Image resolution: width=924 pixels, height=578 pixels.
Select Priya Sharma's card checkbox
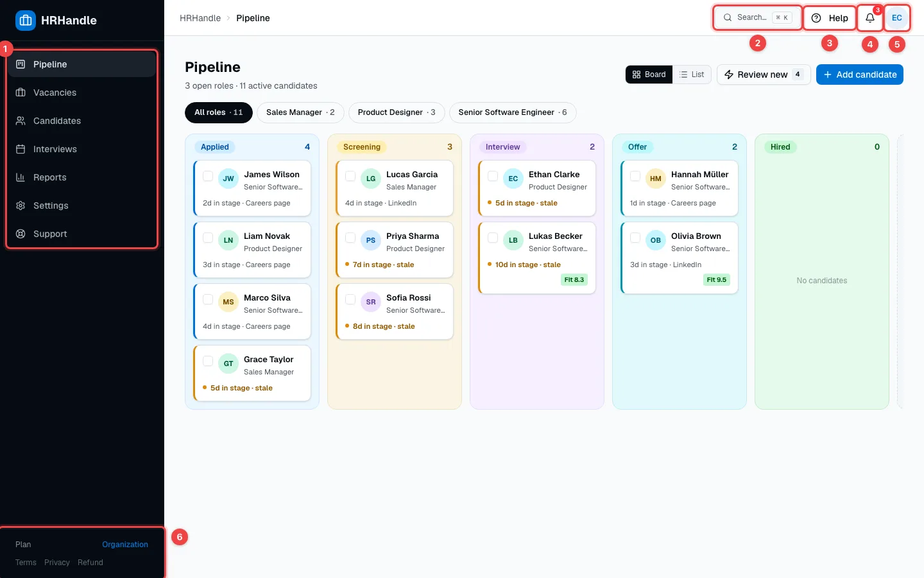coord(350,238)
